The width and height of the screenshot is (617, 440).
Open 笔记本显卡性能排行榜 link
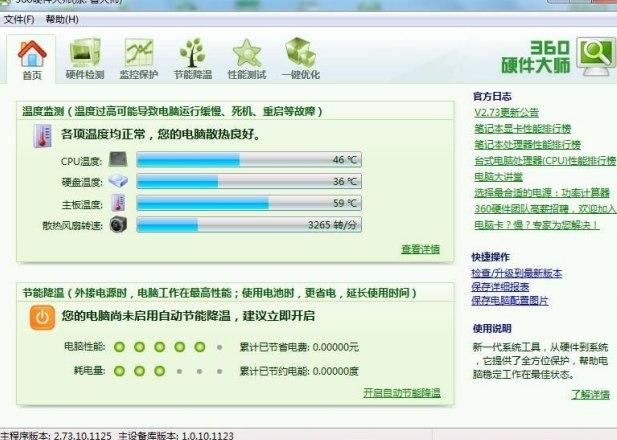click(523, 129)
